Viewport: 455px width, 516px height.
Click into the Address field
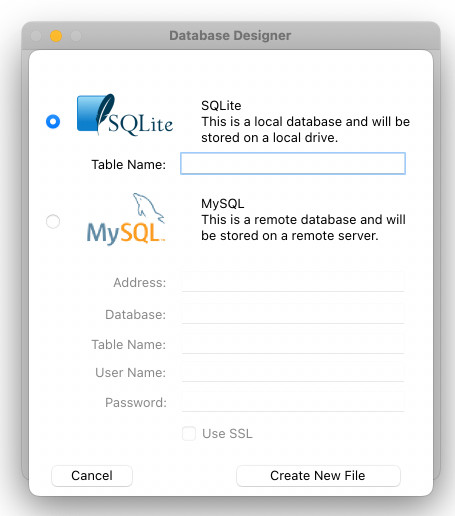293,282
